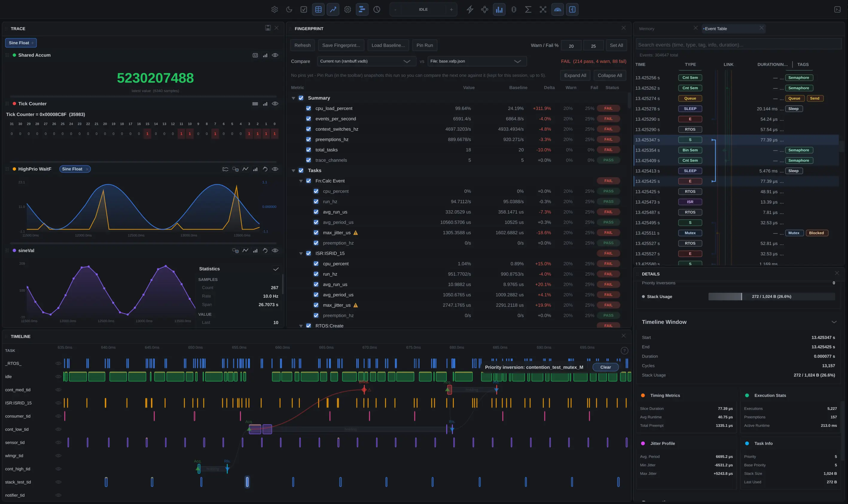Viewport: 848px width, 504px height.
Task: Collapse the Fn:Calc Event tree node
Action: pyautogui.click(x=301, y=181)
